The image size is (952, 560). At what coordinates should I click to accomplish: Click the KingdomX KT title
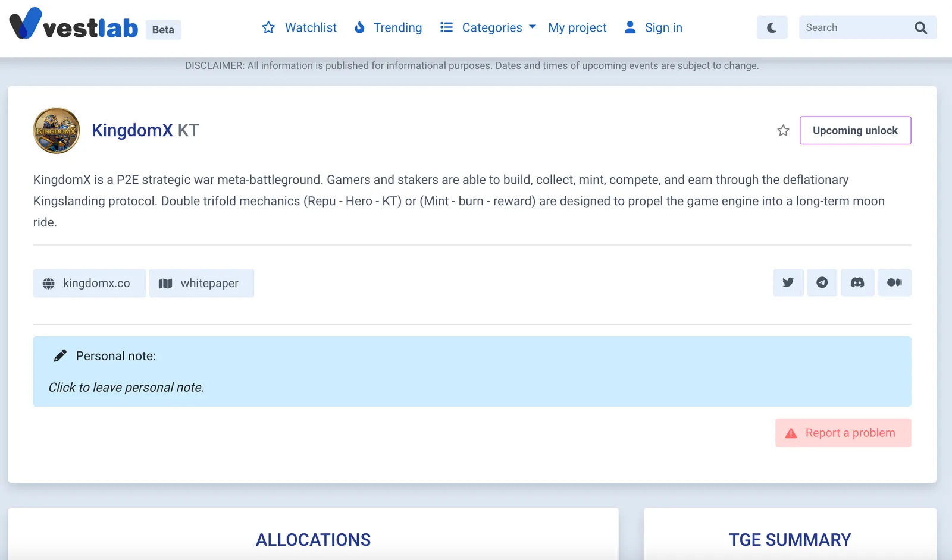[x=145, y=130]
